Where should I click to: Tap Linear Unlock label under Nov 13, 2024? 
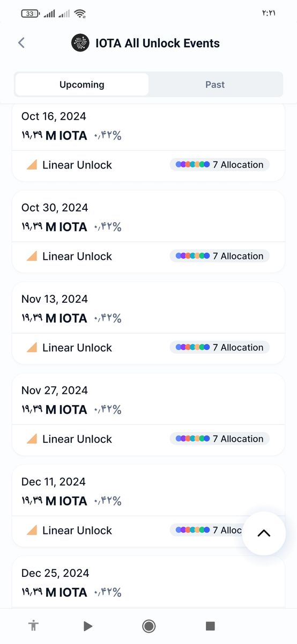77,347
